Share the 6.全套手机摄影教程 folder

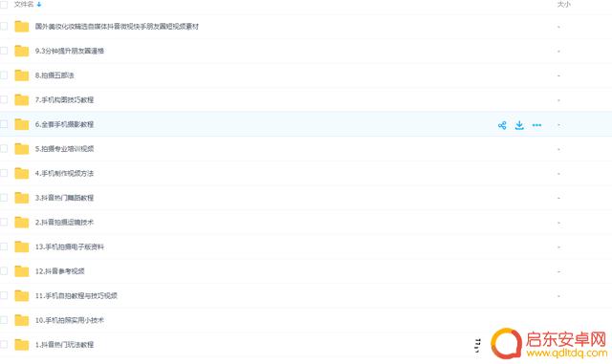pyautogui.click(x=502, y=125)
